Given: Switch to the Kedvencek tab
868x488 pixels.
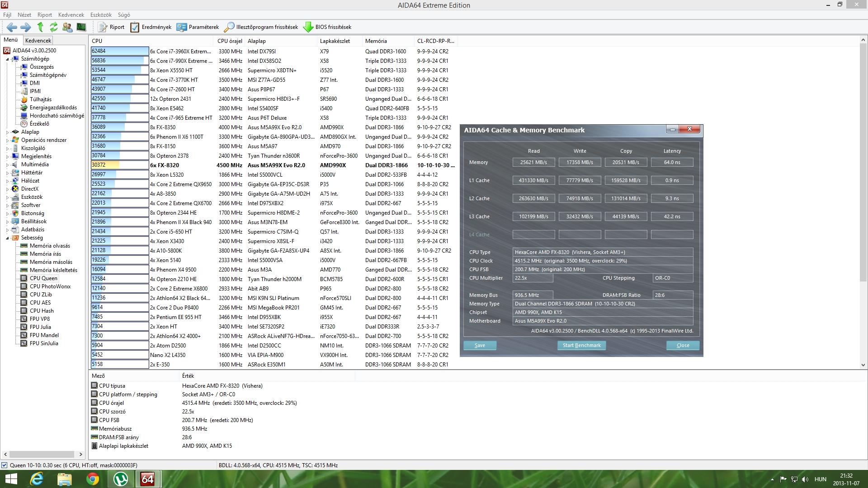Looking at the screenshot, I should point(38,40).
